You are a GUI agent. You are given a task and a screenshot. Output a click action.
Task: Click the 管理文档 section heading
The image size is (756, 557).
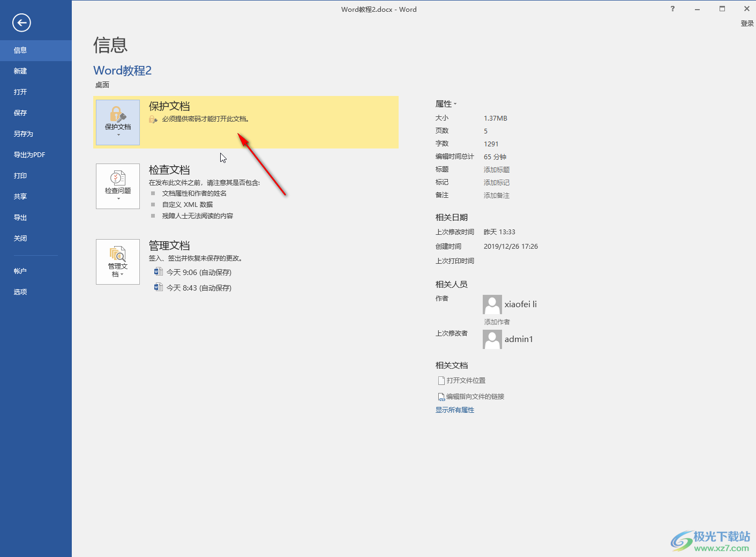(169, 246)
